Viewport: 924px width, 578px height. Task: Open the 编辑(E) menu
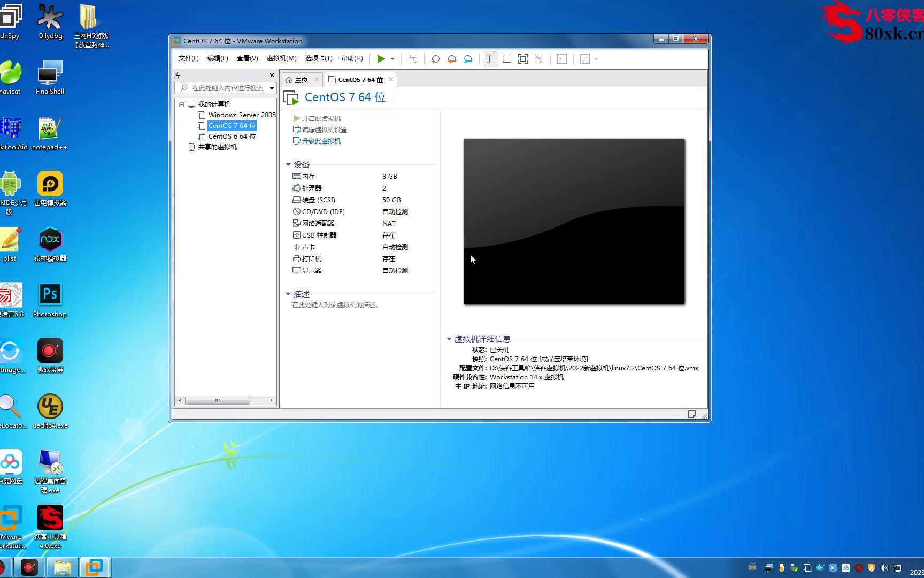pyautogui.click(x=218, y=58)
